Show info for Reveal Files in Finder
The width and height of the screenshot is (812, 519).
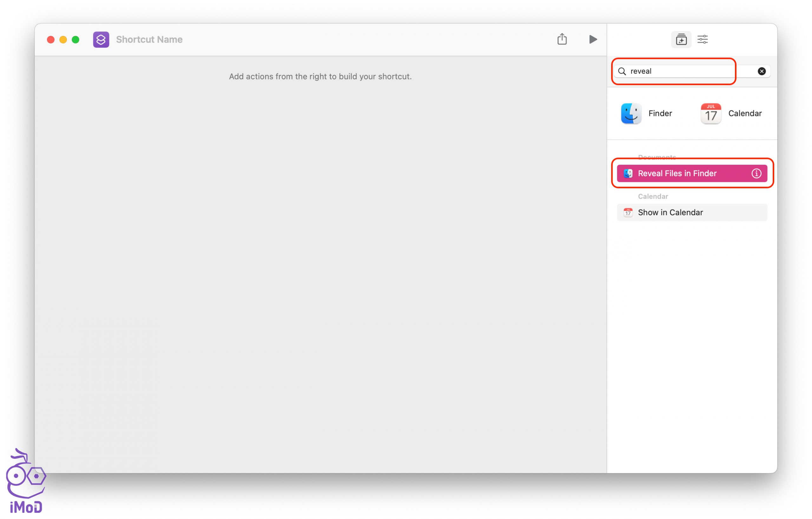click(756, 173)
